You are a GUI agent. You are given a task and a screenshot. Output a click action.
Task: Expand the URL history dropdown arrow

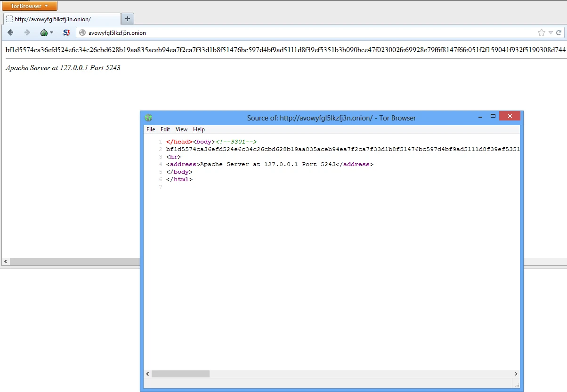point(551,33)
